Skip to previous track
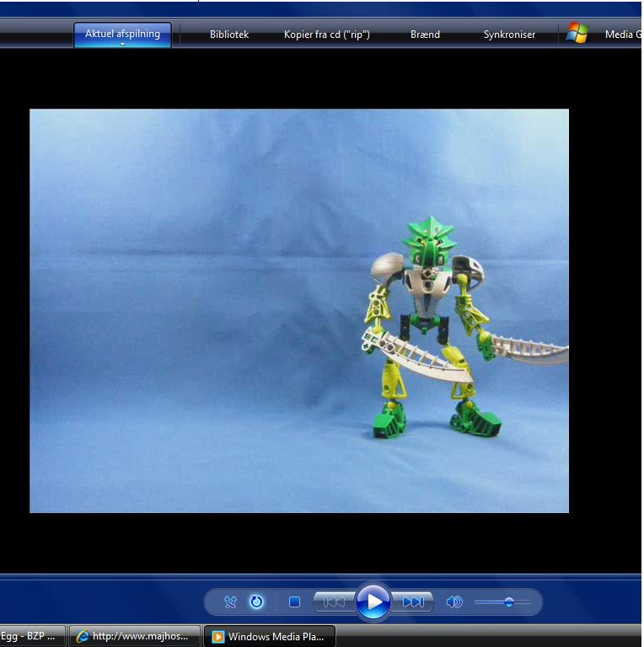This screenshot has width=644, height=647. (x=335, y=602)
